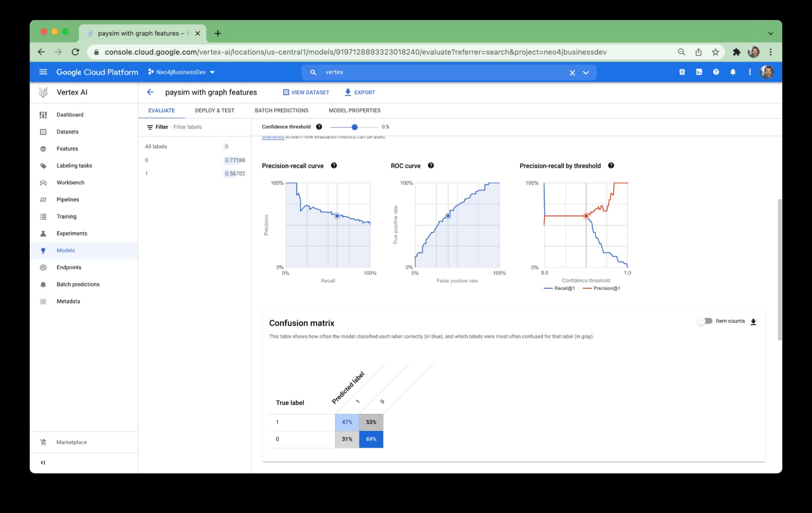
Task: Click the Features sidebar icon
Action: click(43, 149)
